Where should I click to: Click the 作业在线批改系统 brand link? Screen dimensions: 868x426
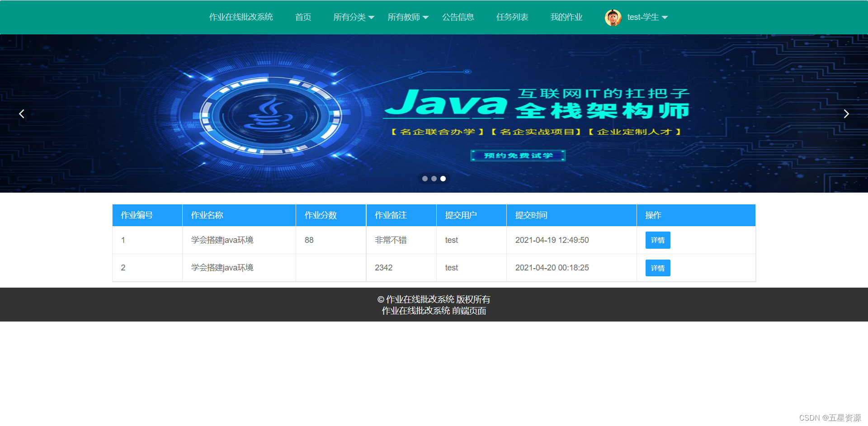pyautogui.click(x=241, y=17)
